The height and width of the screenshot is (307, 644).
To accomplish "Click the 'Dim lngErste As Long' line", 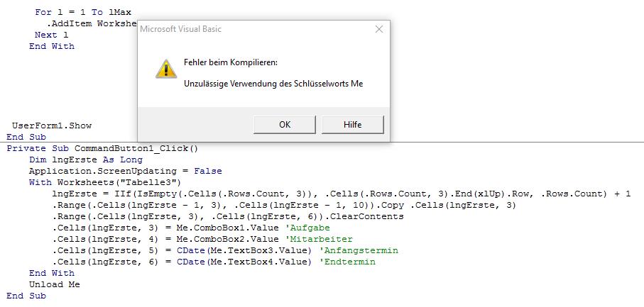I will [86, 160].
